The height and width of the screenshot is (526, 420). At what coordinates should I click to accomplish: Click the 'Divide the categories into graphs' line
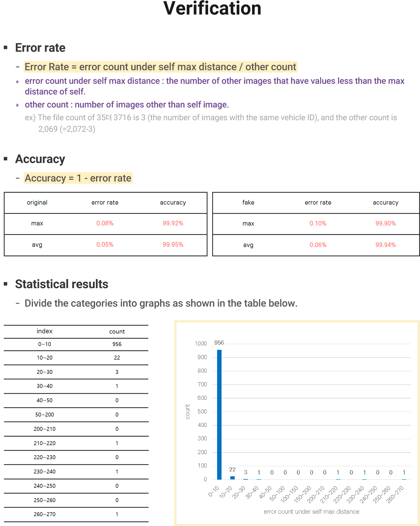click(x=161, y=303)
